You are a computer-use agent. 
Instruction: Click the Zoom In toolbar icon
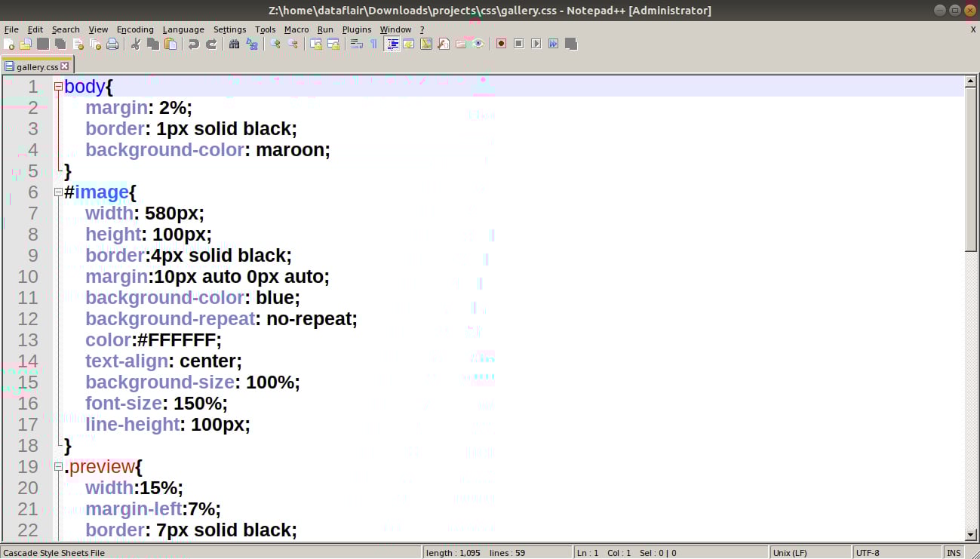click(x=275, y=44)
